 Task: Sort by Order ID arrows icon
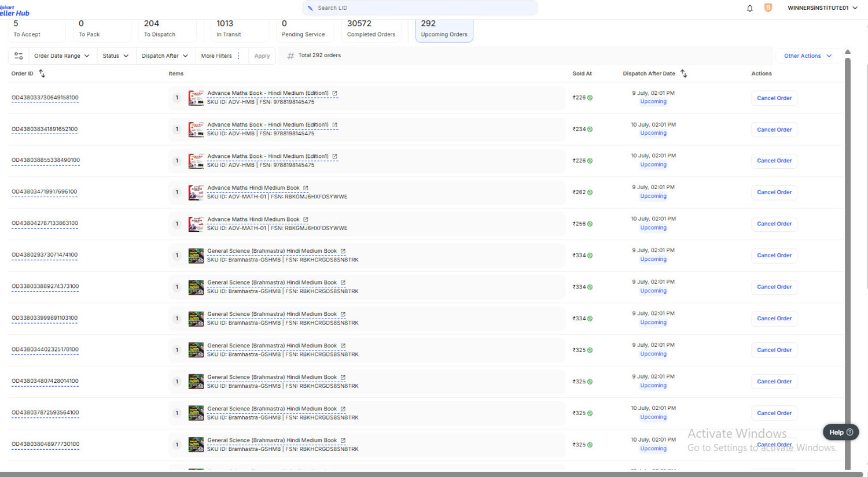click(42, 73)
